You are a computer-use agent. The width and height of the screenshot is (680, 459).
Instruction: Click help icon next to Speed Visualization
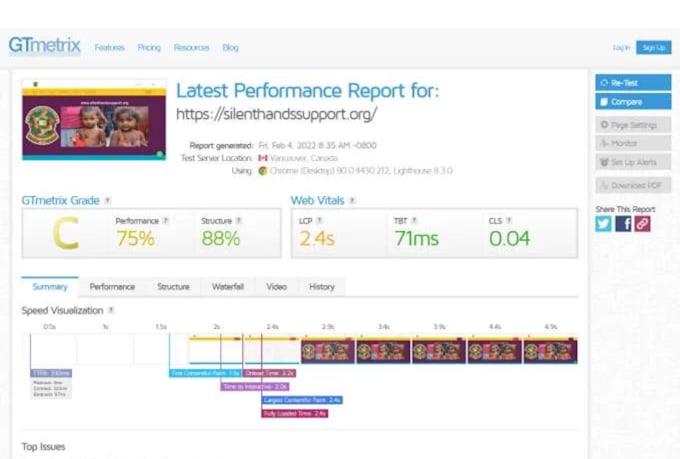[x=111, y=310]
